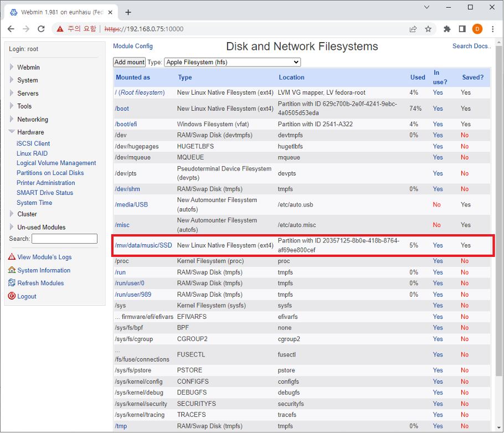The height and width of the screenshot is (433, 504).
Task: Click the View Module's Logs warning icon
Action: coord(12,257)
